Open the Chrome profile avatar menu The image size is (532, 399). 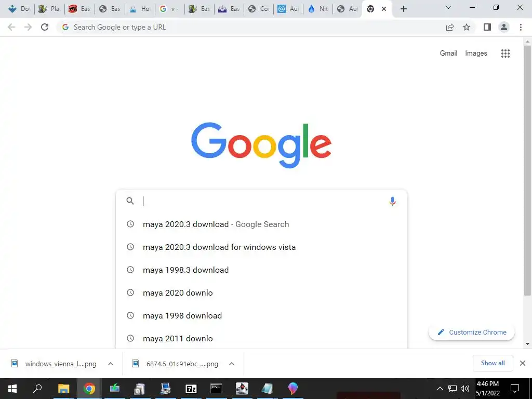point(504,27)
